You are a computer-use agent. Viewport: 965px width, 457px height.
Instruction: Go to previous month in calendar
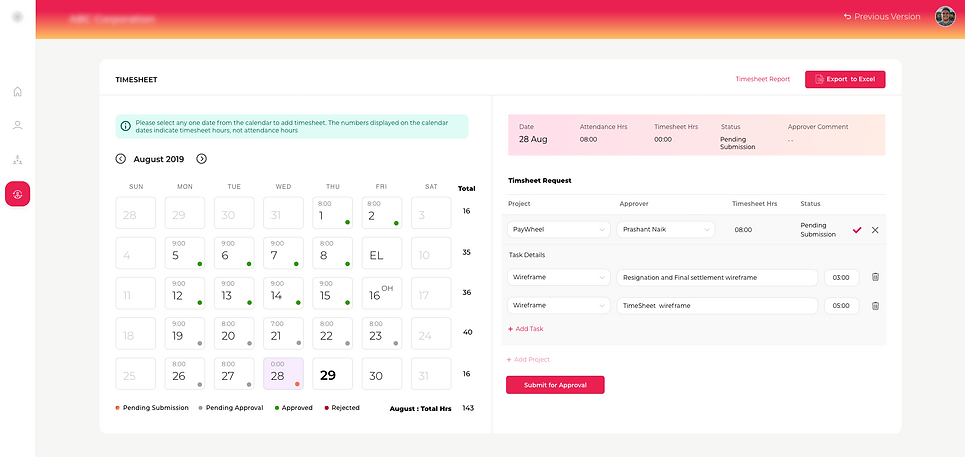coord(121,159)
